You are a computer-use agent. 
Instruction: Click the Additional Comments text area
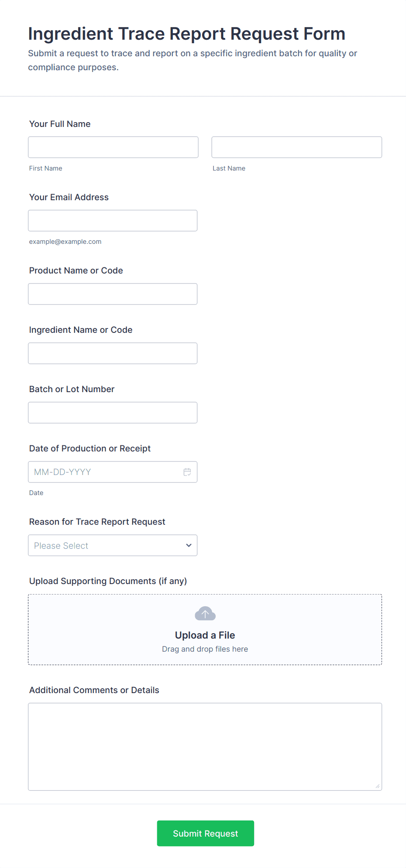tap(205, 746)
